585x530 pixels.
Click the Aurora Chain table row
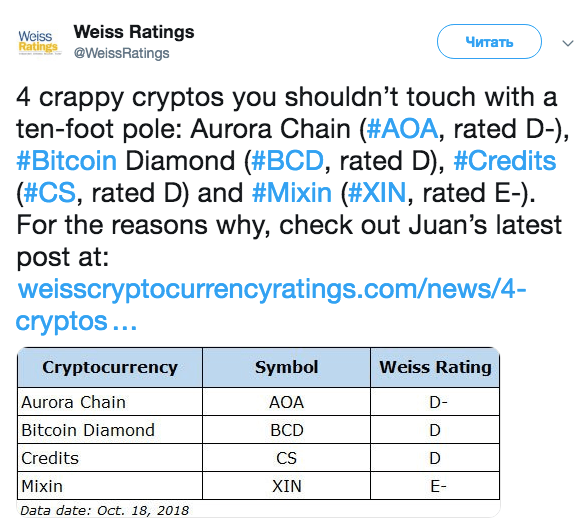[x=259, y=402]
